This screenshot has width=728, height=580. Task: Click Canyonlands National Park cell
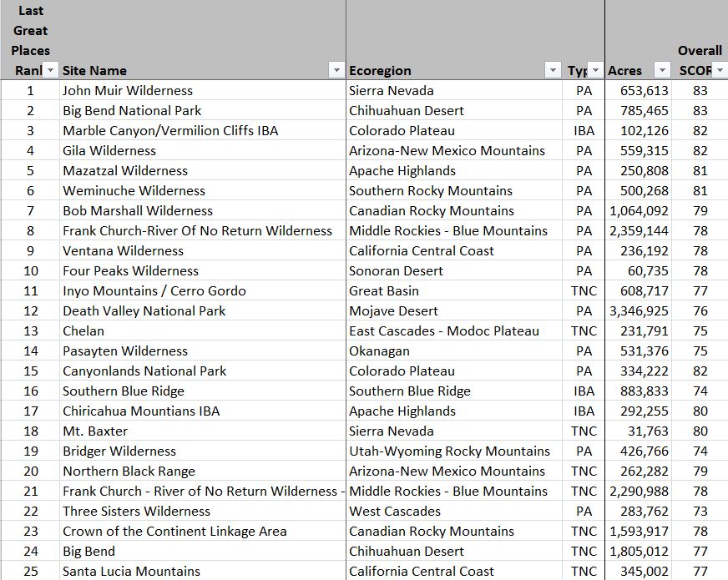pos(202,371)
